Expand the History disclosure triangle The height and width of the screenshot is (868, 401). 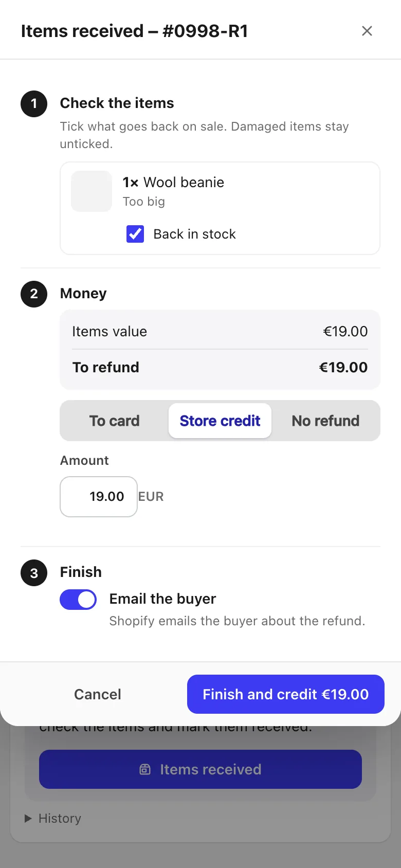28,818
